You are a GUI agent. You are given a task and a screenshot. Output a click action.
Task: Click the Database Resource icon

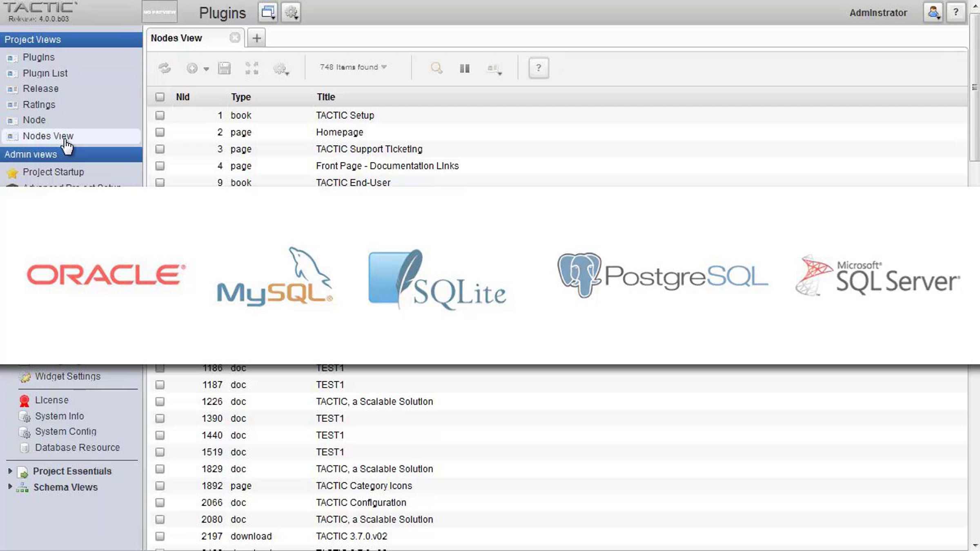coord(25,448)
